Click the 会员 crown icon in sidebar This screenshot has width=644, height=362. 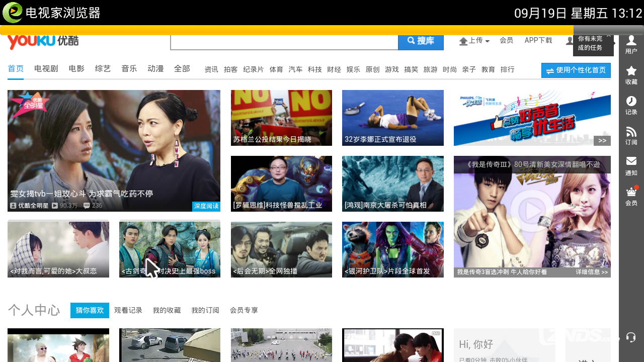click(x=631, y=196)
